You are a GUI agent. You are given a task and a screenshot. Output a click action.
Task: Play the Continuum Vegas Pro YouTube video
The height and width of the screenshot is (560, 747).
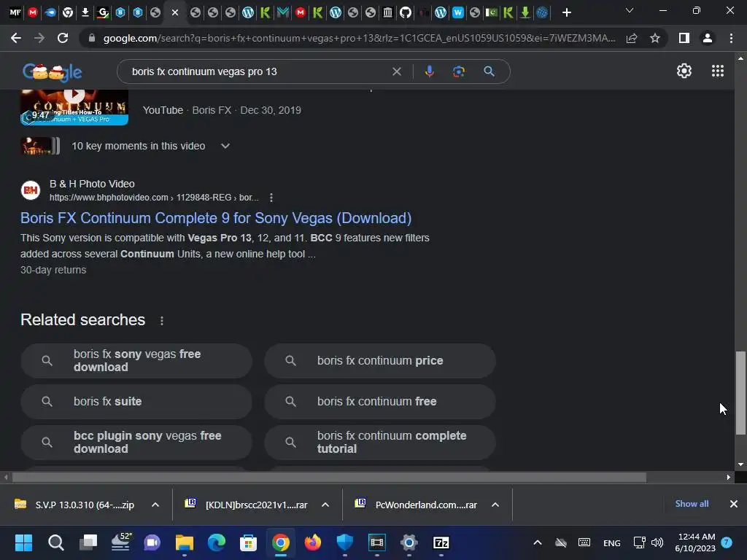74,107
